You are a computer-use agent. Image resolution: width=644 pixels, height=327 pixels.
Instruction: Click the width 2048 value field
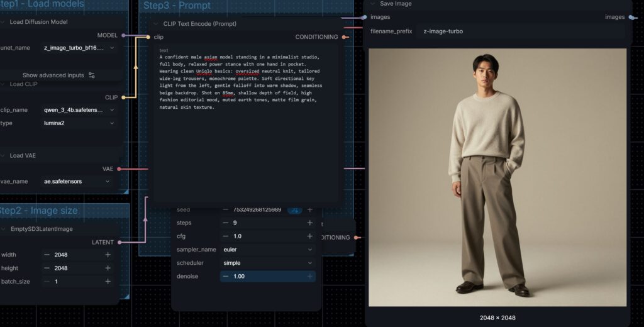[x=77, y=255]
